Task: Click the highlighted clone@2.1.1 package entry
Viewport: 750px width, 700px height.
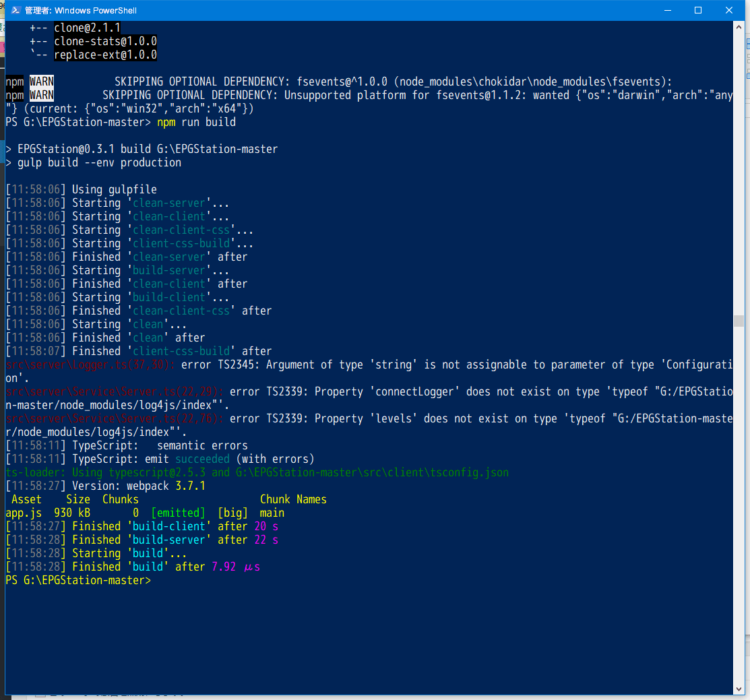Action: (x=87, y=28)
